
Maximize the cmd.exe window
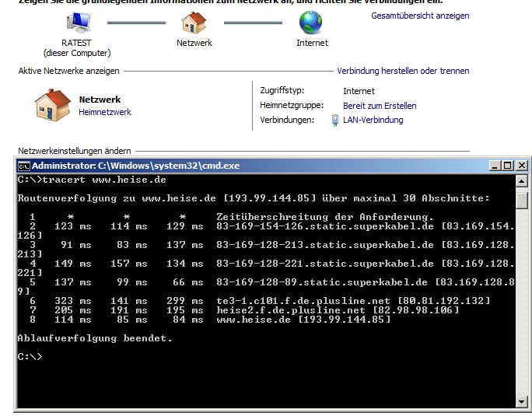click(508, 166)
